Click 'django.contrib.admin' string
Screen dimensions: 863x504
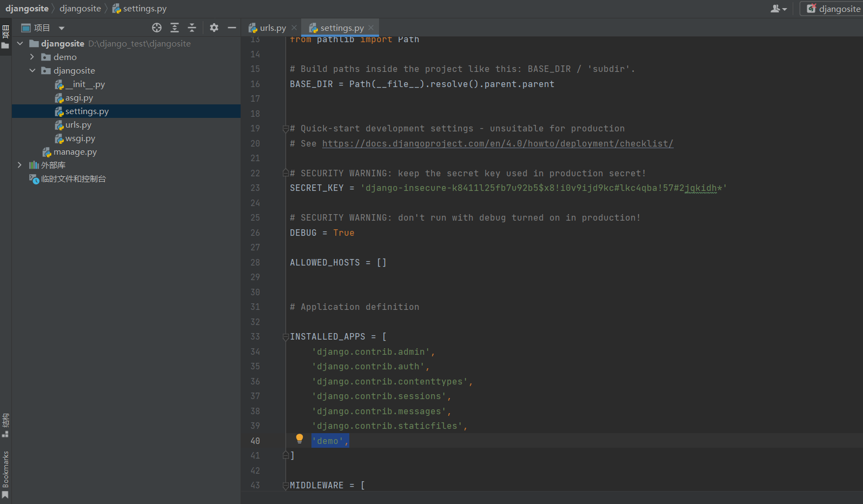point(371,352)
